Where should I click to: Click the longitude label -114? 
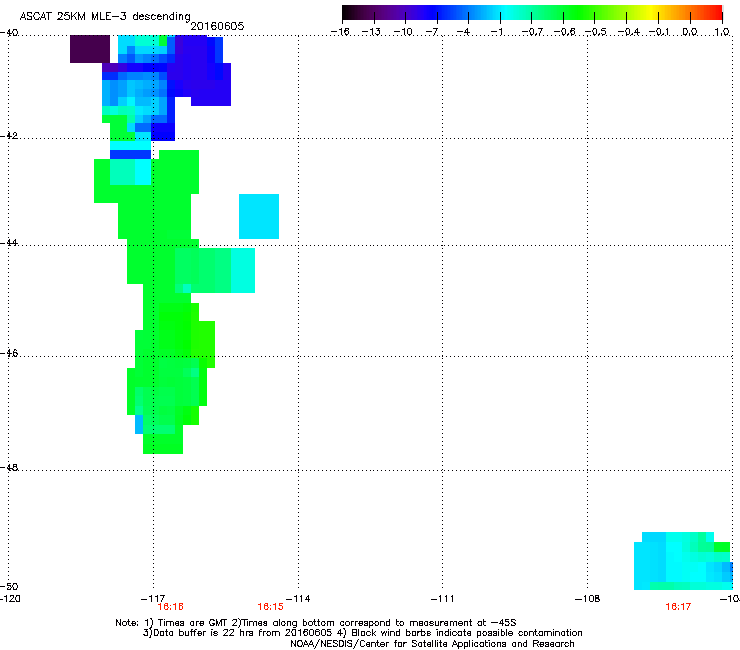[x=298, y=599]
